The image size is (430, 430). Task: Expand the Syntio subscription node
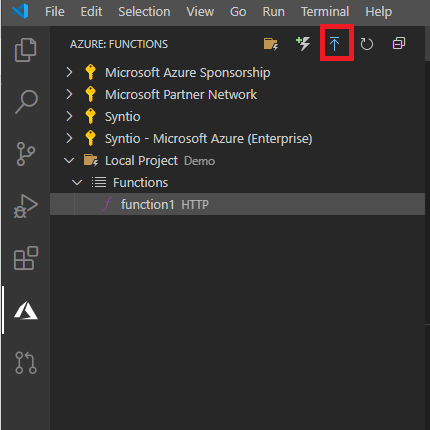[69, 116]
